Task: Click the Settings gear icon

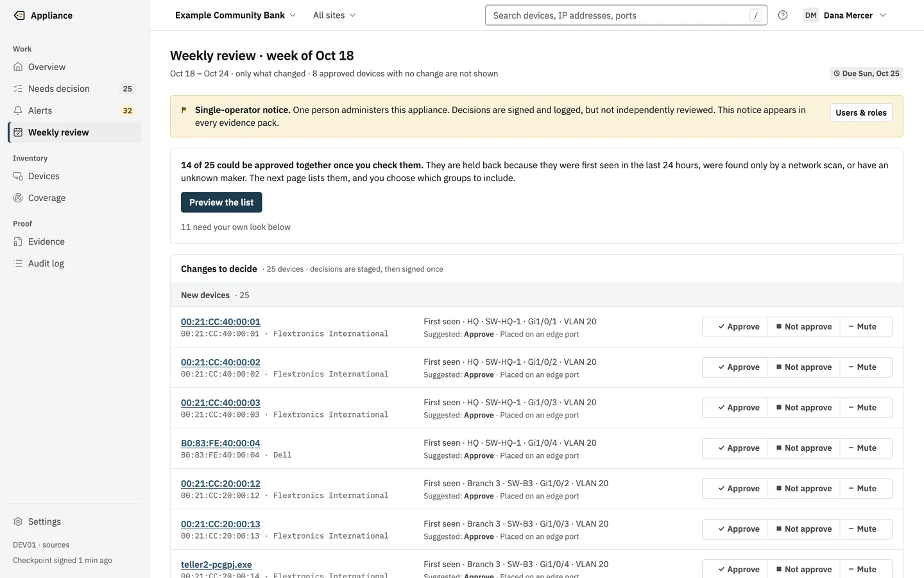Action: [x=18, y=521]
